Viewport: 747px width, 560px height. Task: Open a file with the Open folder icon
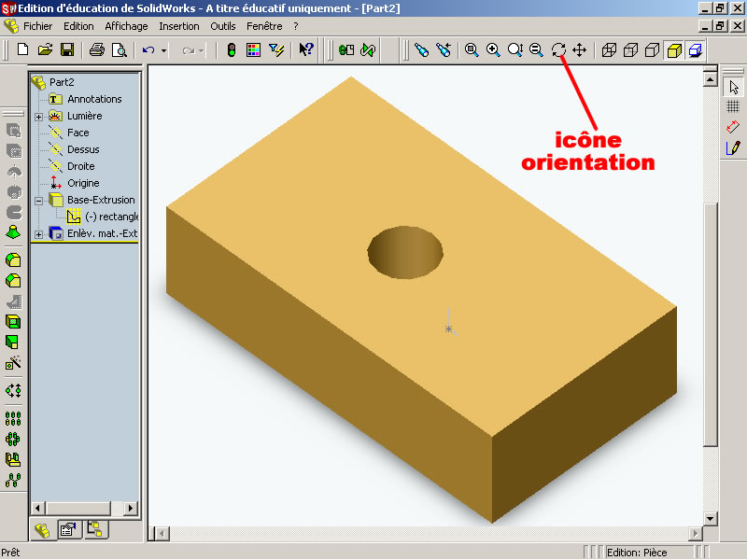pyautogui.click(x=45, y=49)
